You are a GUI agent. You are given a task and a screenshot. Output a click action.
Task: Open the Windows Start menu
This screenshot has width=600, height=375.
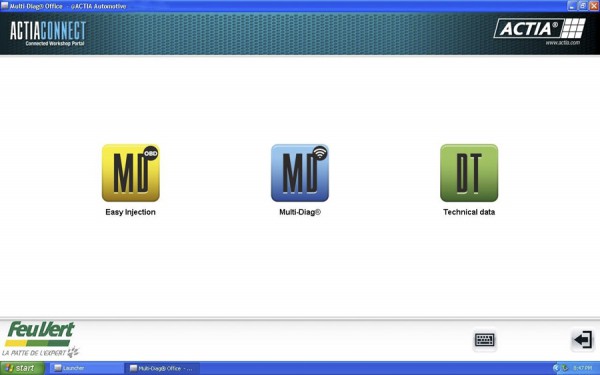22,368
